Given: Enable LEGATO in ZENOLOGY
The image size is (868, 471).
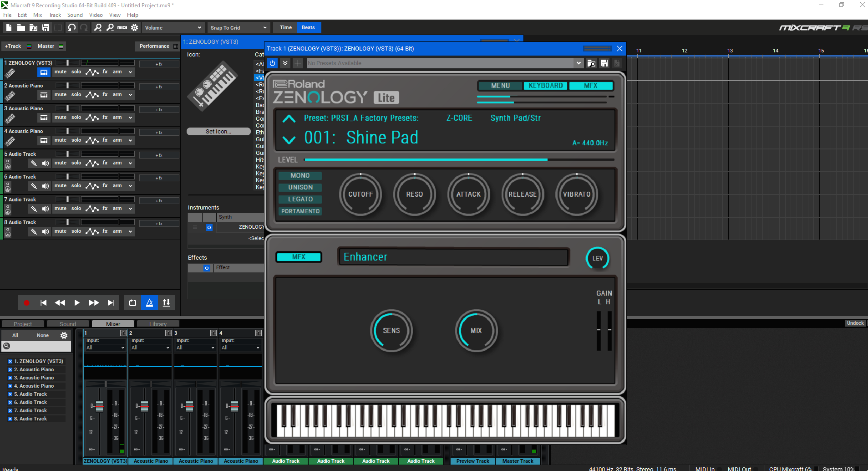Looking at the screenshot, I should [300, 199].
